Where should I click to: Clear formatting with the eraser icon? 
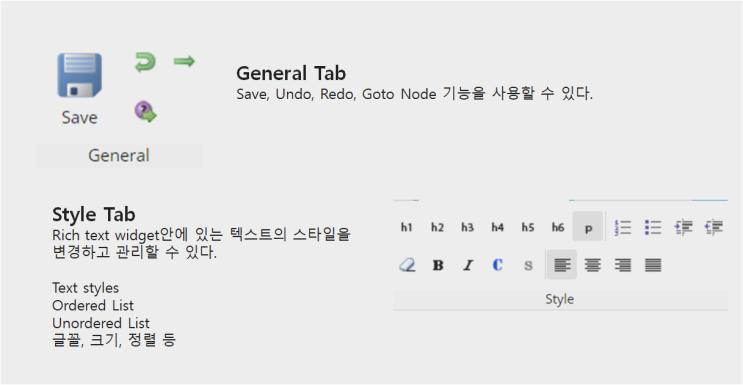point(407,265)
